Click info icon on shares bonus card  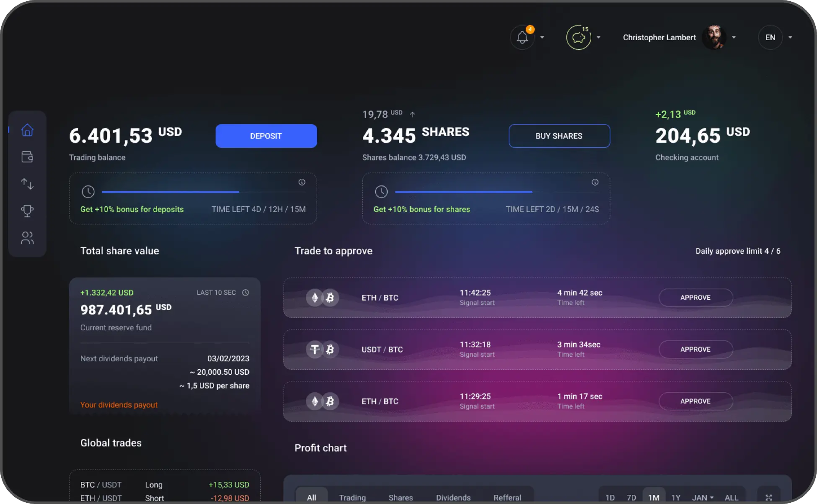[x=595, y=183]
